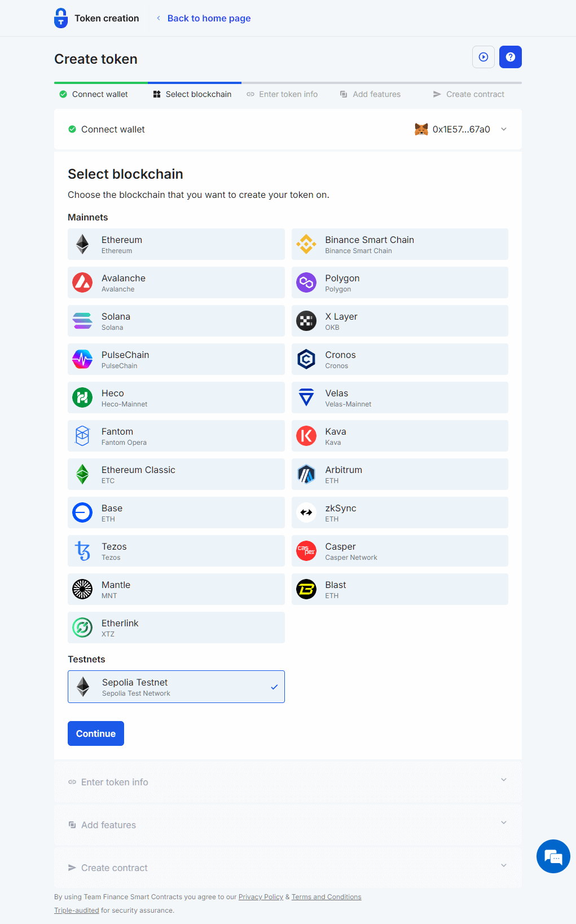Click the Tezos logo
The width and height of the screenshot is (576, 924).
[82, 551]
